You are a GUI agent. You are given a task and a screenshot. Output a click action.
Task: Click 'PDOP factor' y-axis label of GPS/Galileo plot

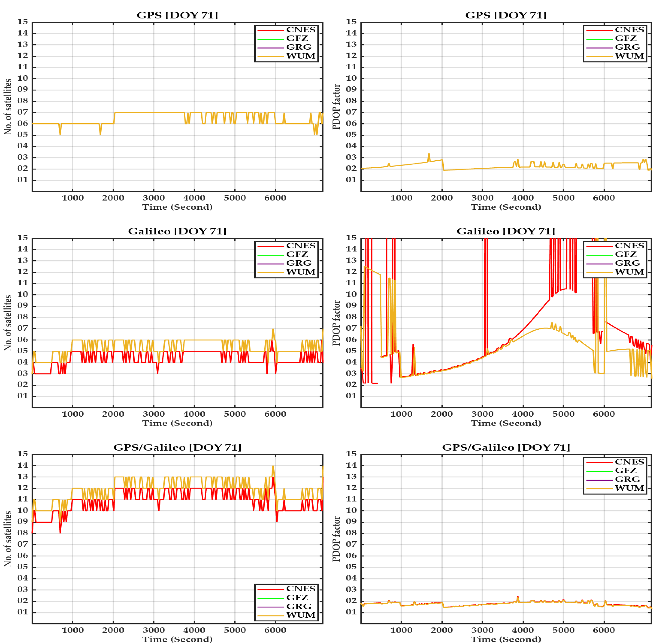336,539
